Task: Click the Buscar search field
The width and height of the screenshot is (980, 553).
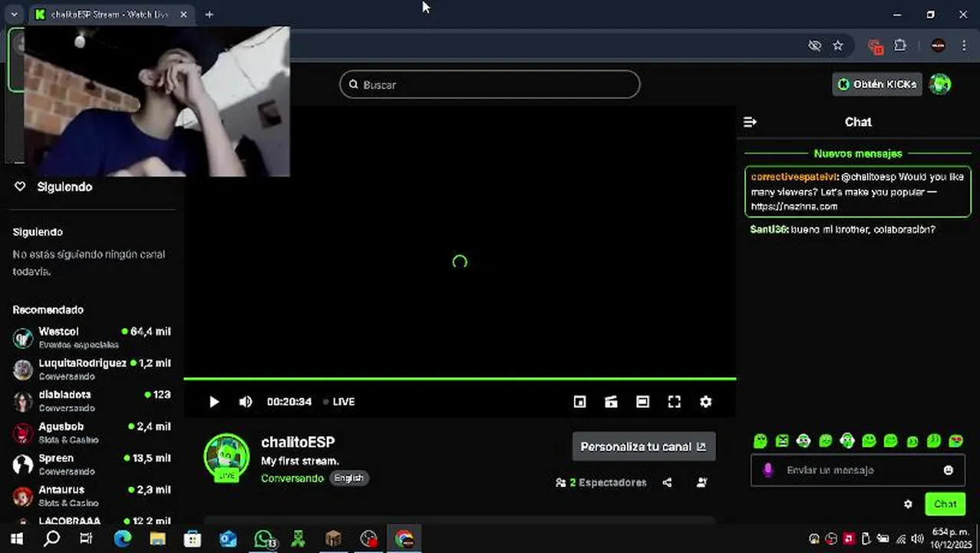Action: (x=490, y=84)
